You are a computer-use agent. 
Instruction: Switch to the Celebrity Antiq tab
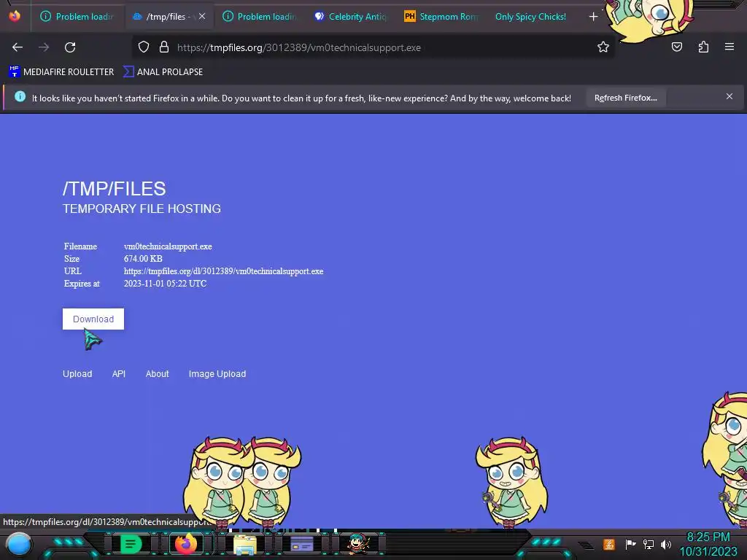[350, 17]
